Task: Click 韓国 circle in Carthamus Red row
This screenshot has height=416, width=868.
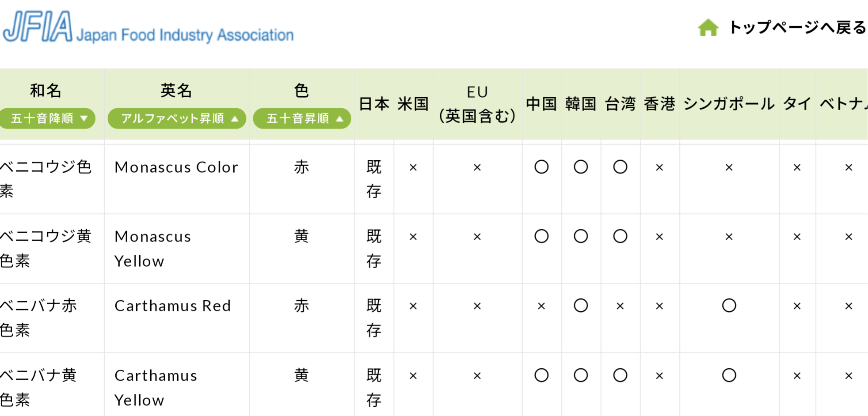Action: [x=581, y=306]
